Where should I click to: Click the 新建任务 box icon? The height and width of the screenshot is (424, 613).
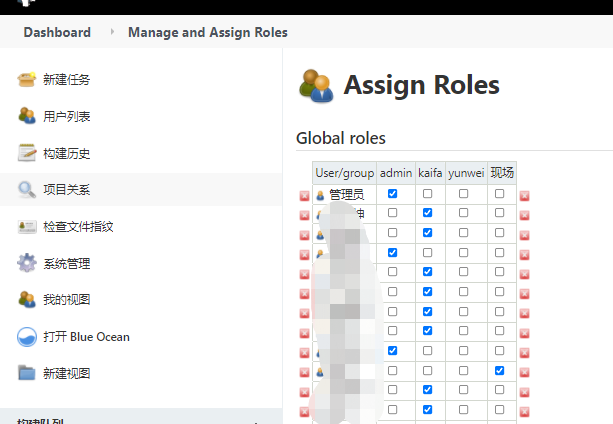[27, 79]
